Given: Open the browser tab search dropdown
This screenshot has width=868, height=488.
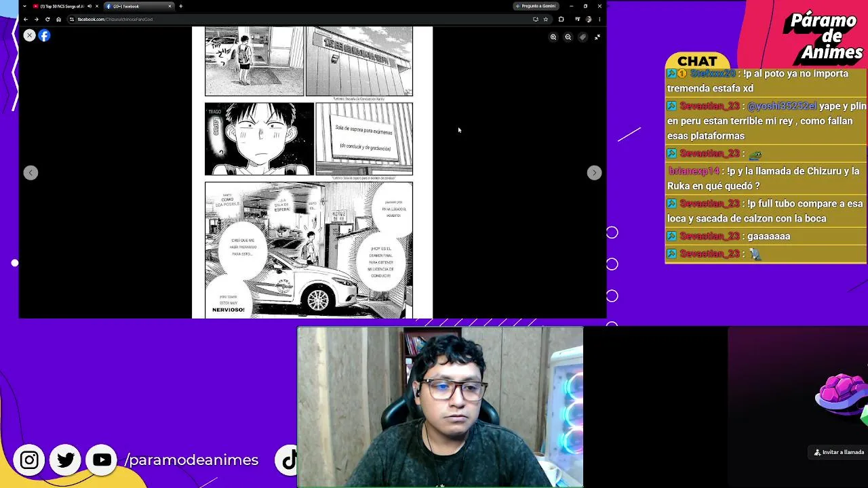Looking at the screenshot, I should (25, 6).
